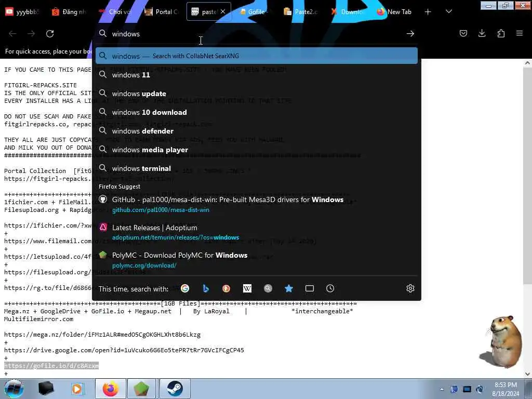Open Firefox from the taskbar
The width and height of the screenshot is (532, 399).
110,389
